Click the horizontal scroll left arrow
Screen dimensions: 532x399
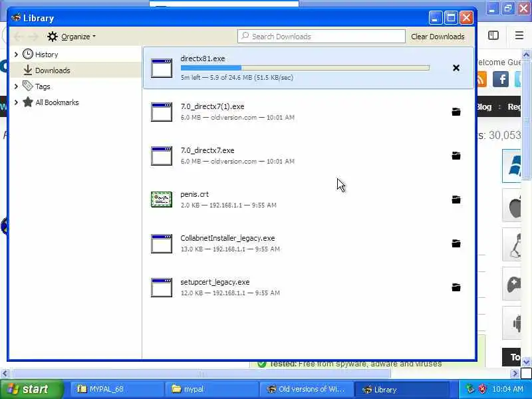click(x=5, y=374)
